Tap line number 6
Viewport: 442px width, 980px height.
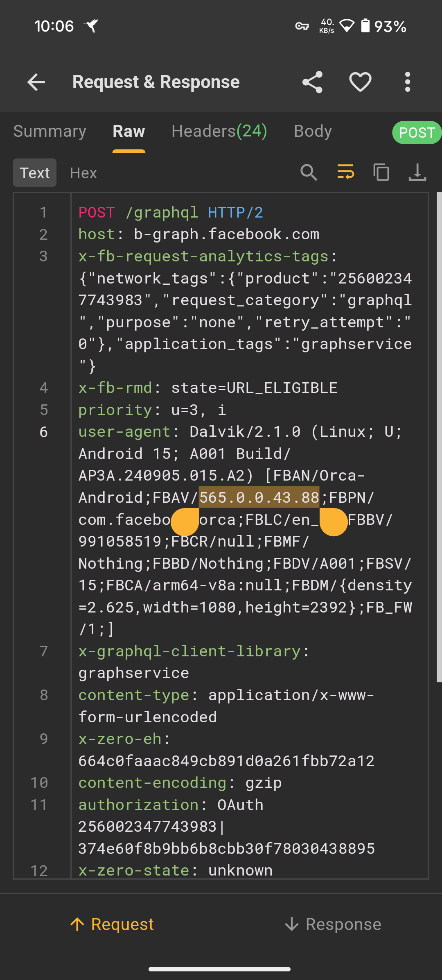43,432
